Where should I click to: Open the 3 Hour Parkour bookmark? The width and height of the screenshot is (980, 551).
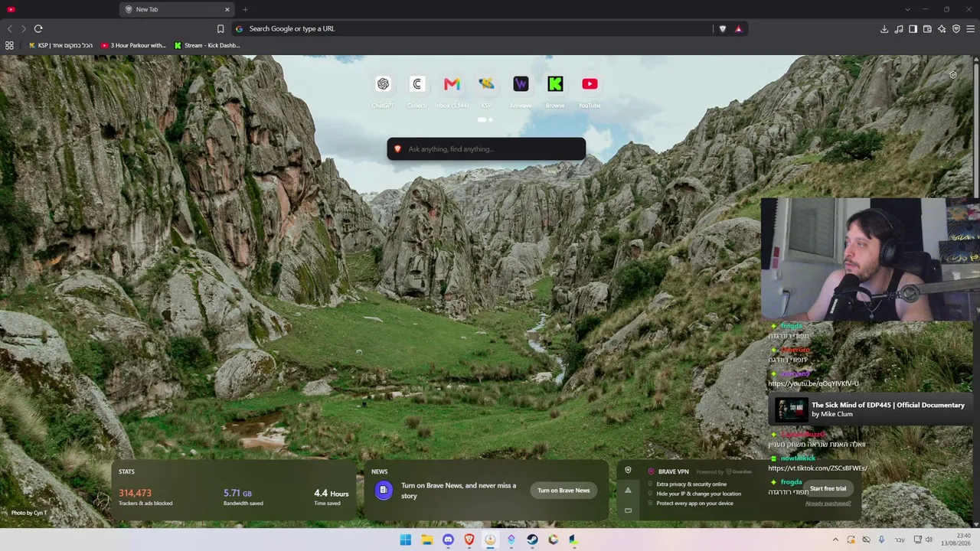click(x=133, y=45)
